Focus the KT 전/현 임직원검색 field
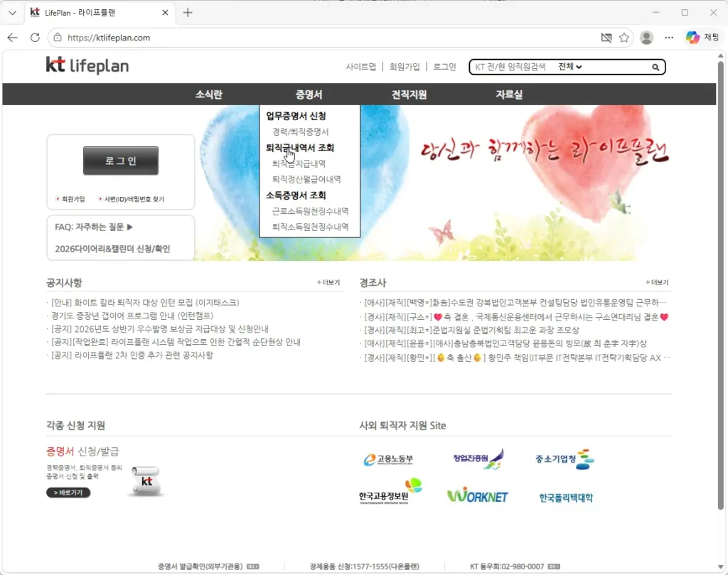This screenshot has height=575, width=728. tap(510, 67)
